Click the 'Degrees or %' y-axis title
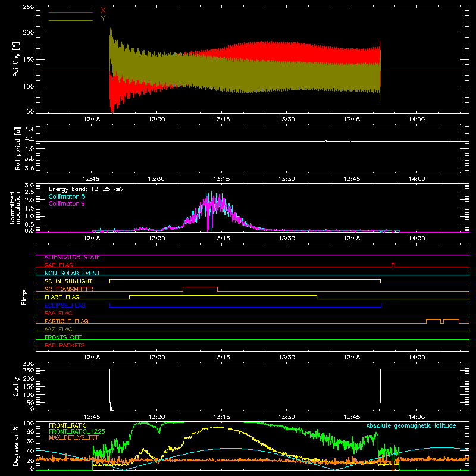Image resolution: width=476 pixels, height=476 pixels. pyautogui.click(x=16, y=446)
